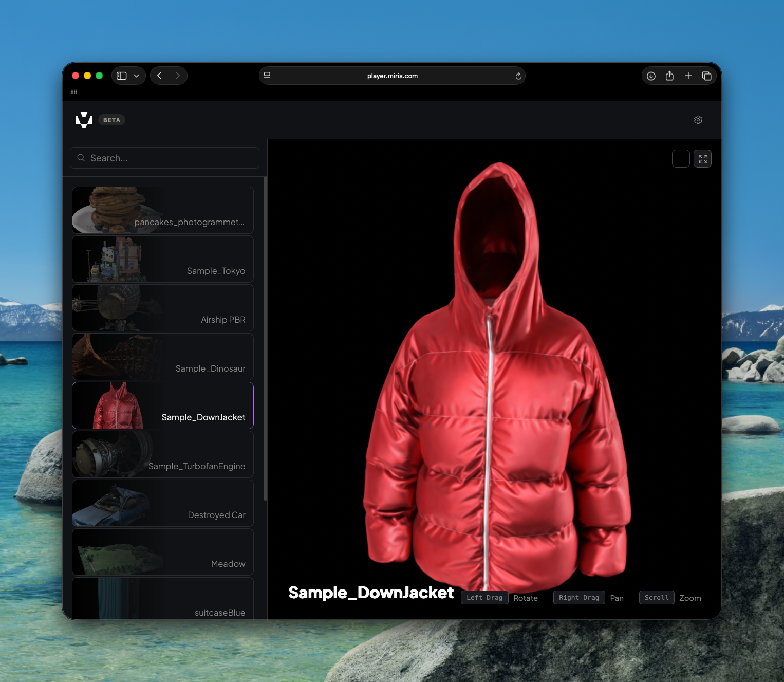The height and width of the screenshot is (682, 784).
Task: Click the Right Drag pan button
Action: click(578, 597)
